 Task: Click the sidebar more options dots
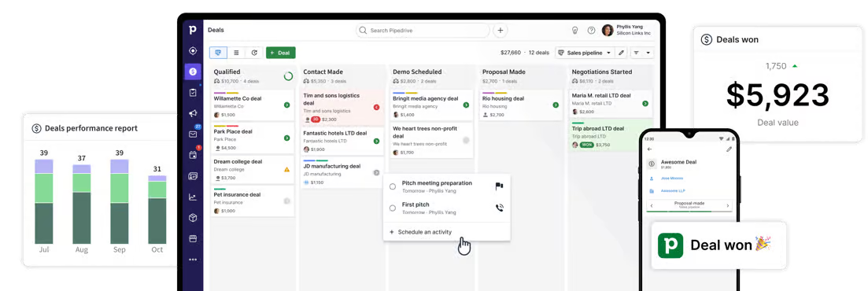pyautogui.click(x=193, y=260)
